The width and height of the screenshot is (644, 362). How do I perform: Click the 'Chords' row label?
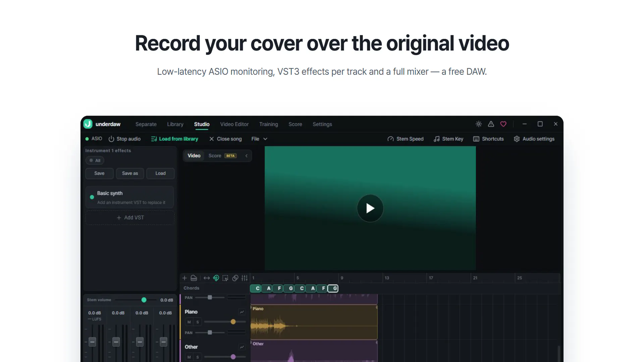191,288
